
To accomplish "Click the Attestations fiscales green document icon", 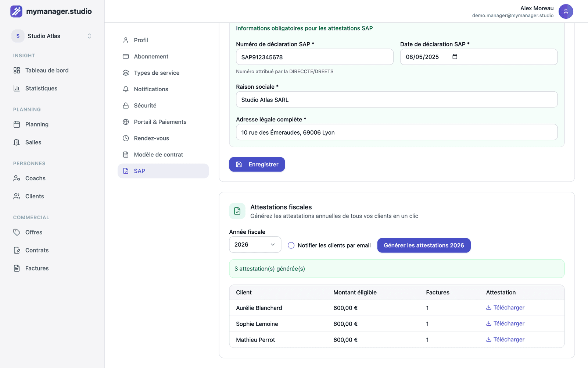I will click(237, 211).
